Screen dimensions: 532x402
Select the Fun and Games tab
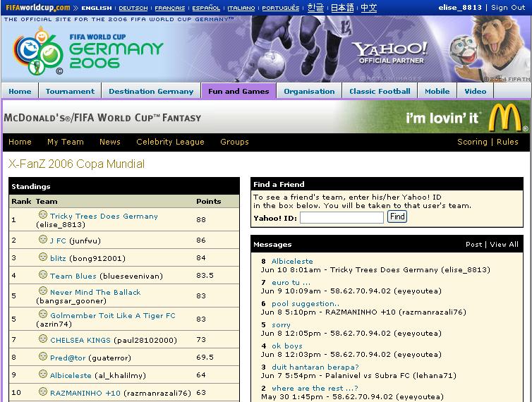click(238, 91)
